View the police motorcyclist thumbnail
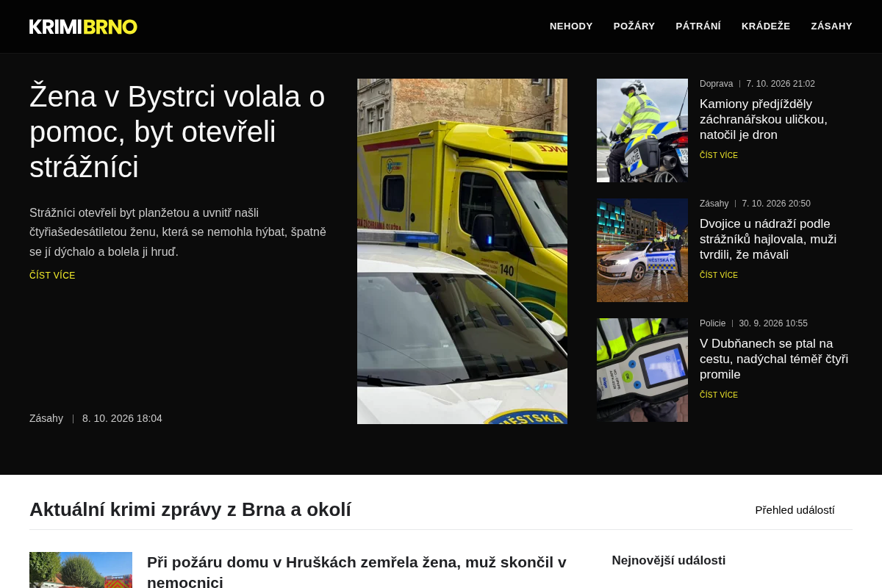Viewport: 882px width, 588px height. (x=642, y=130)
